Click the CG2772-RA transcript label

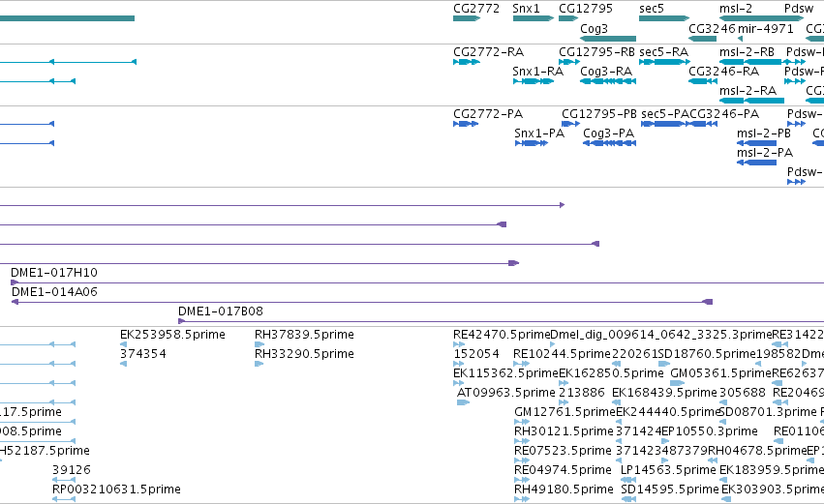click(488, 52)
